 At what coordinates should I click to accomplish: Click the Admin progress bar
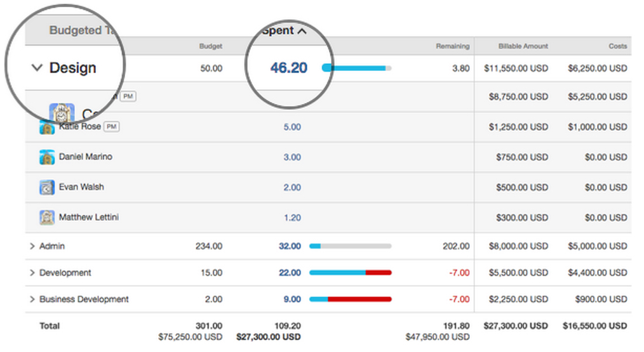351,246
